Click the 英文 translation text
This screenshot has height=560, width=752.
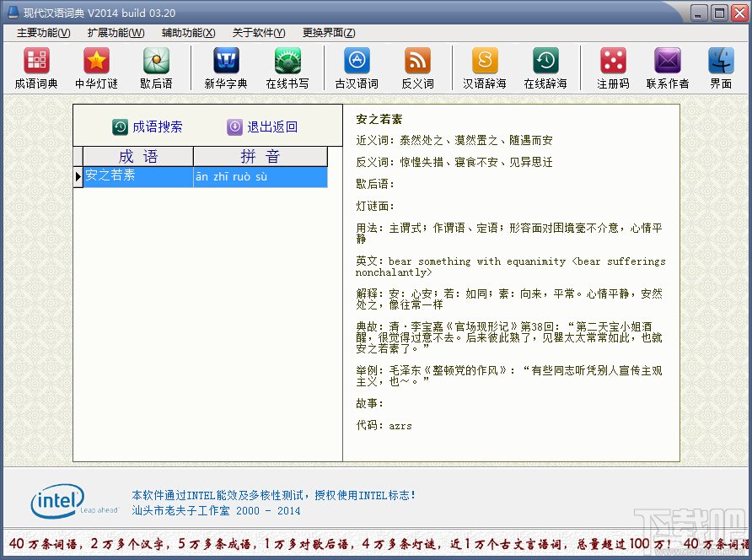point(510,267)
